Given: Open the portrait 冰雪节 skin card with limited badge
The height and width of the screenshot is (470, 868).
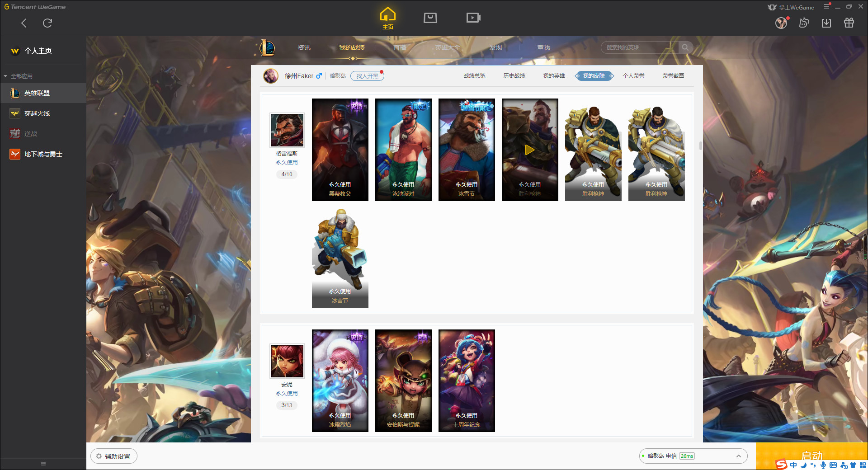Looking at the screenshot, I should click(467, 150).
